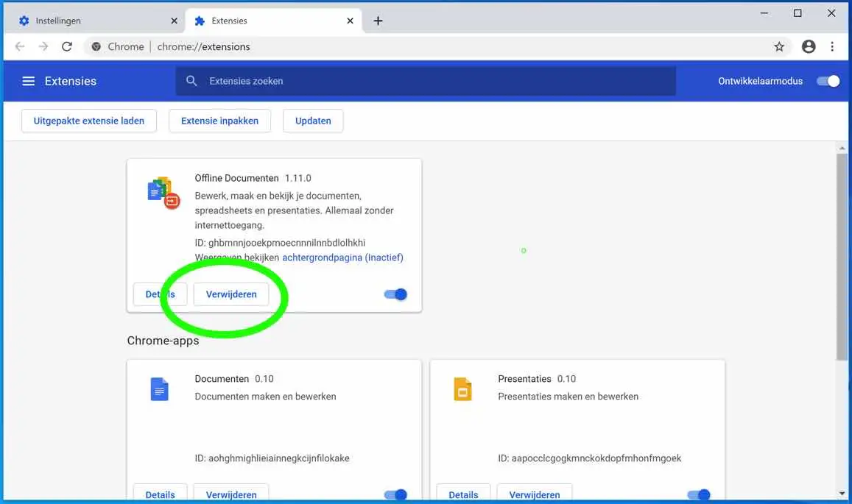Maximize the Chrome window
This screenshot has height=504, width=852.
coord(797,13)
